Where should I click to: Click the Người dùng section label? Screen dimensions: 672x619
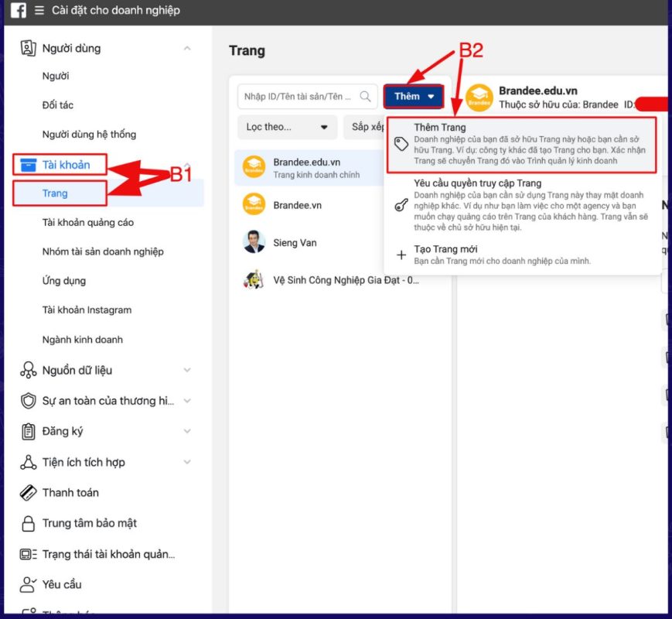tap(72, 49)
